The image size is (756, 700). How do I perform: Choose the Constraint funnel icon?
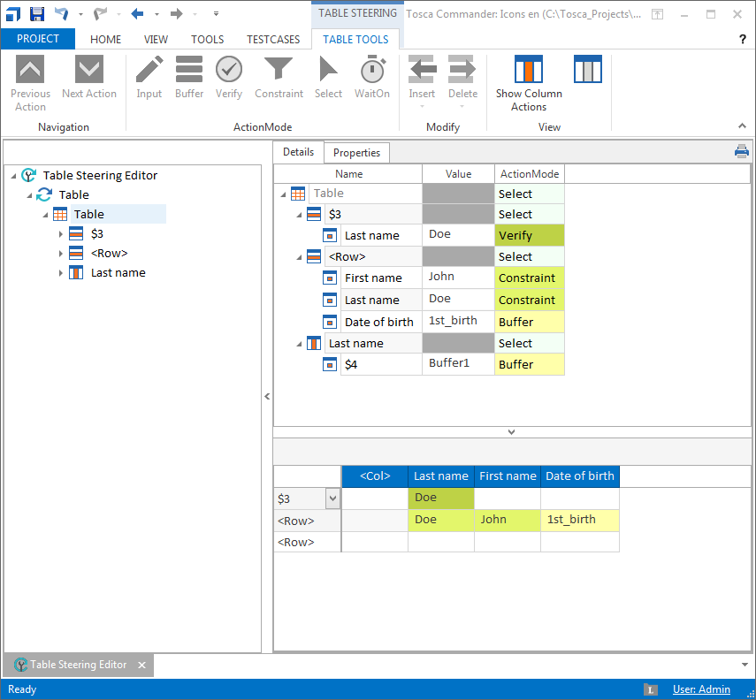coord(279,70)
